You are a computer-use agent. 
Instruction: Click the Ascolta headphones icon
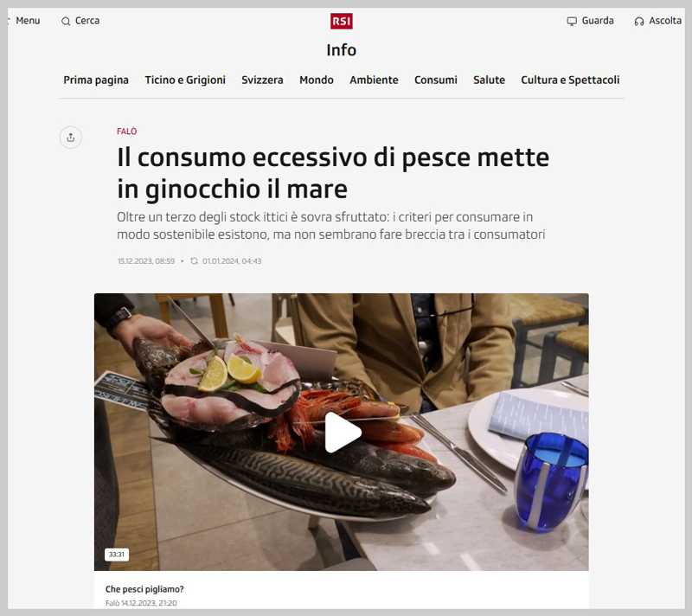coord(639,21)
